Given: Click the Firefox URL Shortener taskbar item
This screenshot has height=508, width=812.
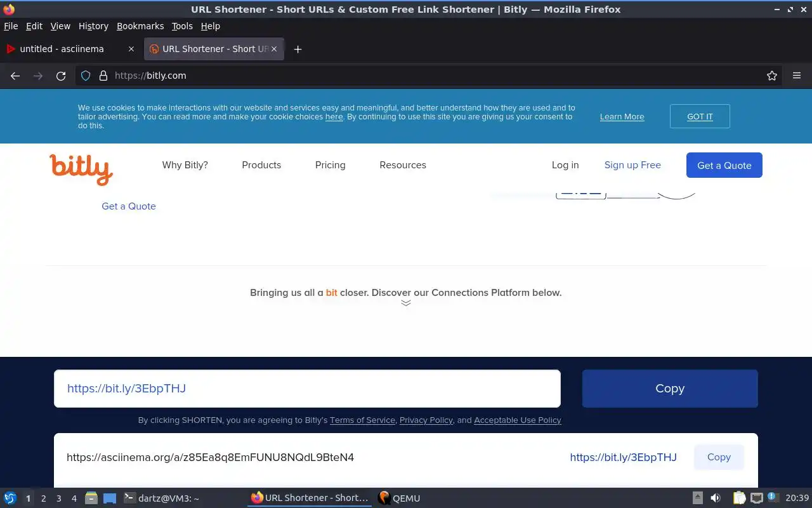Looking at the screenshot, I should [x=310, y=498].
